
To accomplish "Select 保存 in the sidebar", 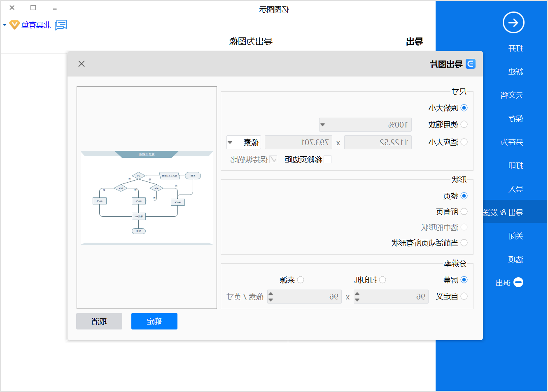I will (515, 119).
